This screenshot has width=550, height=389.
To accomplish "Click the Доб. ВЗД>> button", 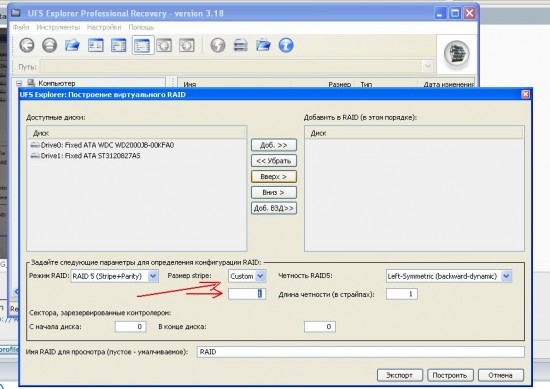I will (x=274, y=208).
